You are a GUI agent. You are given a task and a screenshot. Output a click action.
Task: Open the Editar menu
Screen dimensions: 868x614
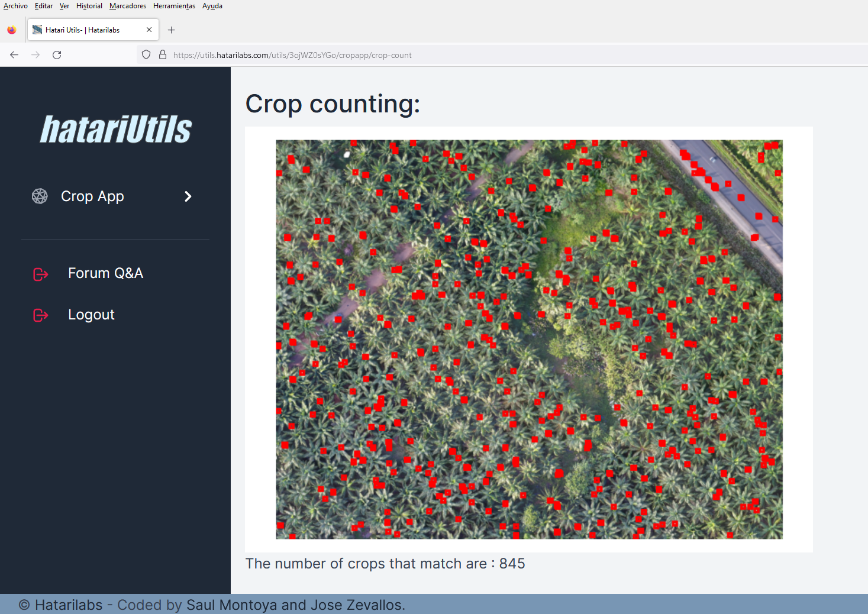[44, 6]
